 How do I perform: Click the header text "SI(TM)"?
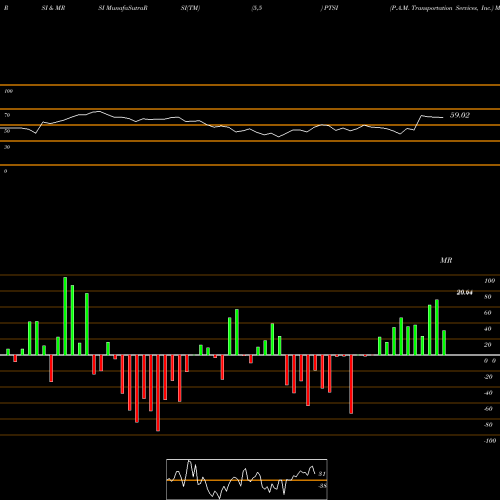tap(190, 8)
